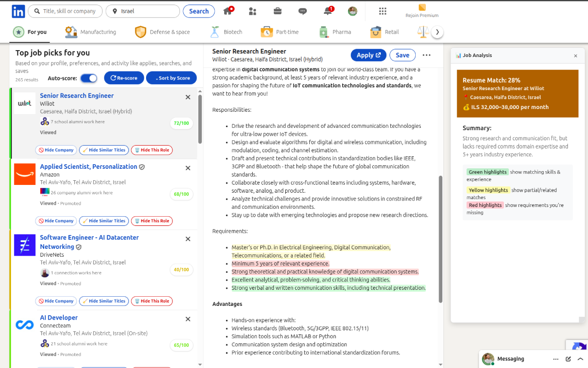Click the LinkedIn logo

[x=18, y=11]
